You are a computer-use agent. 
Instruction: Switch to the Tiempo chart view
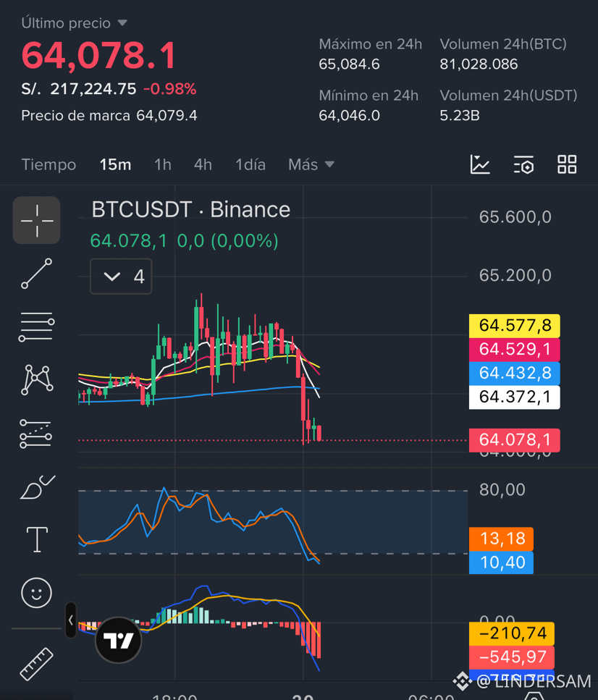click(49, 165)
